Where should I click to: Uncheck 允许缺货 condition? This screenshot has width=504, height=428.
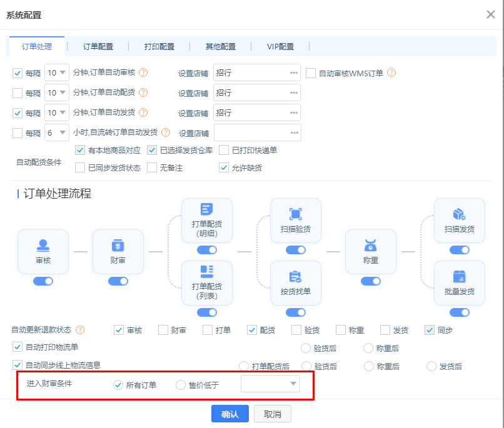click(224, 167)
